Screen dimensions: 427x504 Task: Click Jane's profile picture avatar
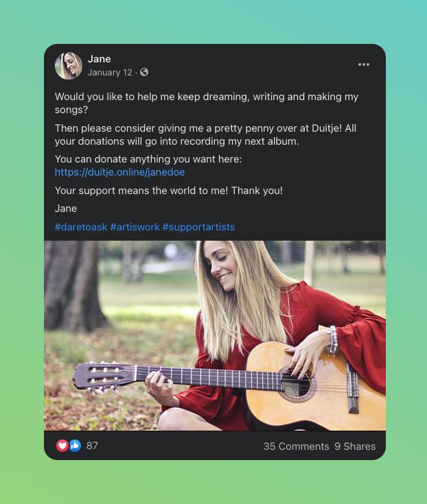69,66
